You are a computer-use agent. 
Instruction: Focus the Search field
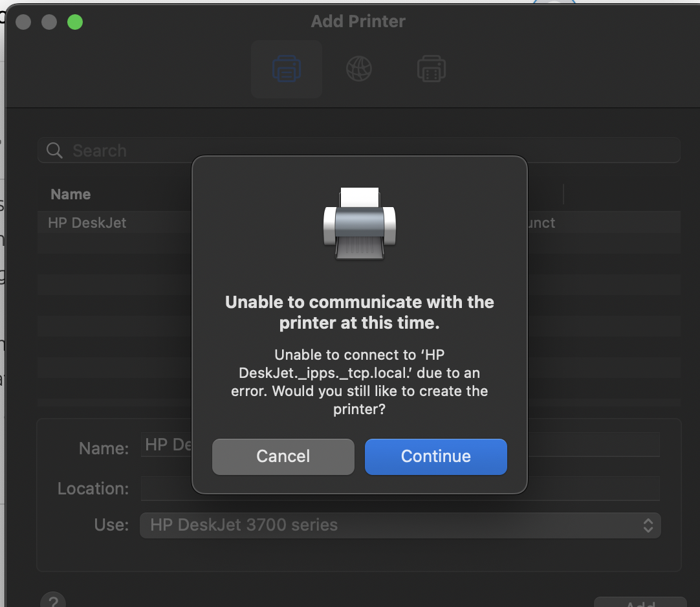[359, 151]
